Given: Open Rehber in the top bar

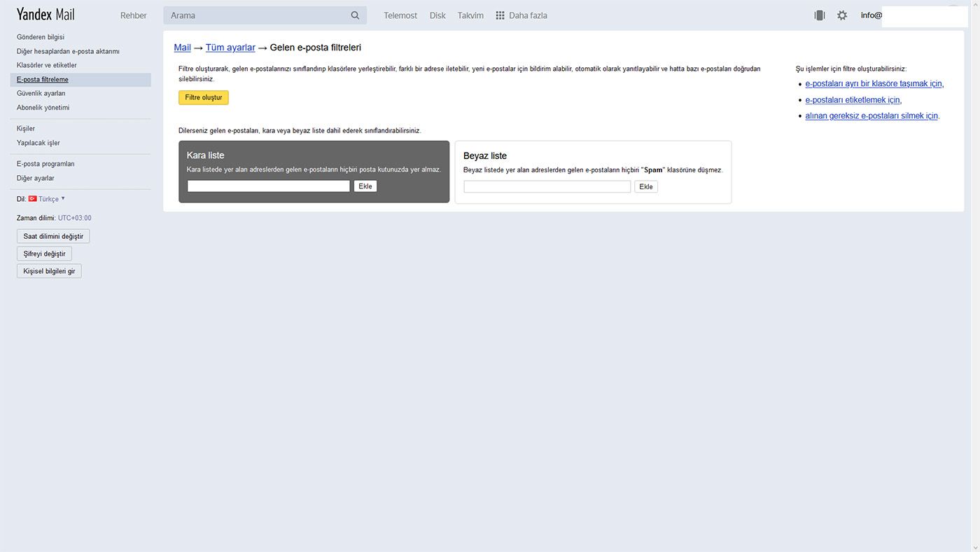Looking at the screenshot, I should pyautogui.click(x=134, y=15).
